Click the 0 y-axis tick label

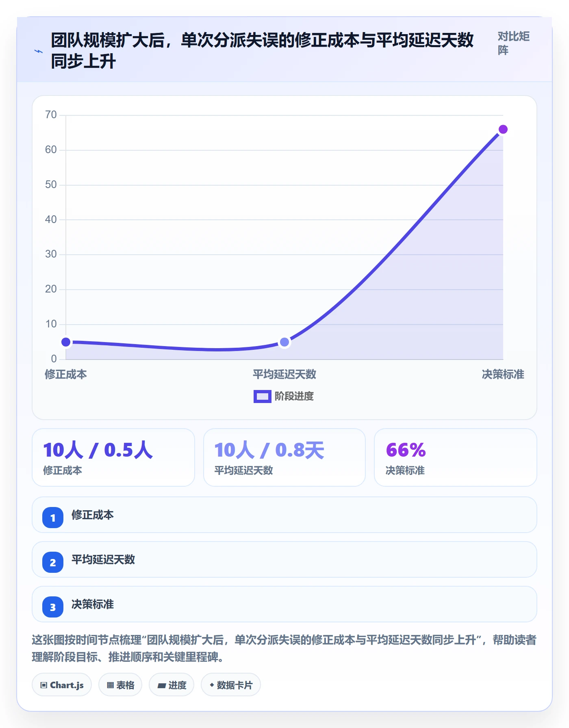coord(54,359)
